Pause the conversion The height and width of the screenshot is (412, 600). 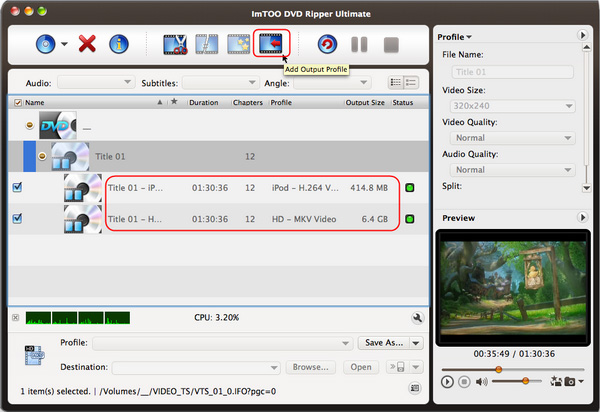pos(359,44)
